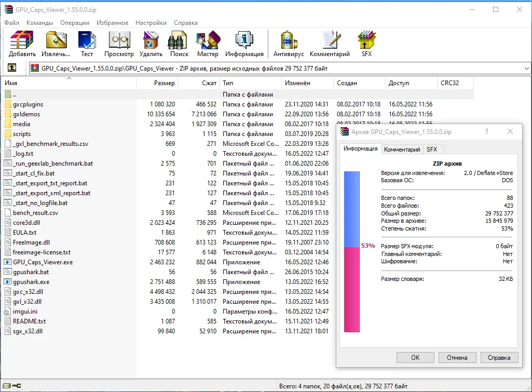Open the Просмотр (View) tool

tap(119, 39)
